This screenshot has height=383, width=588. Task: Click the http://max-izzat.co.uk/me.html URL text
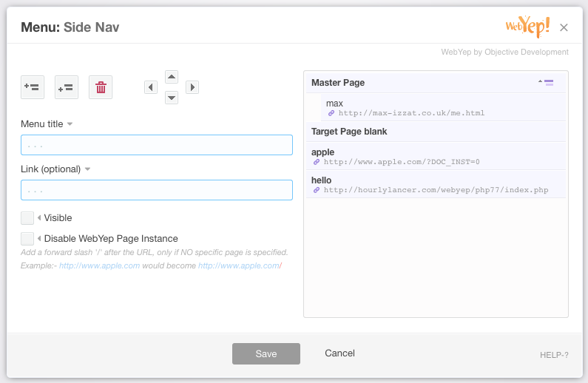pos(411,113)
